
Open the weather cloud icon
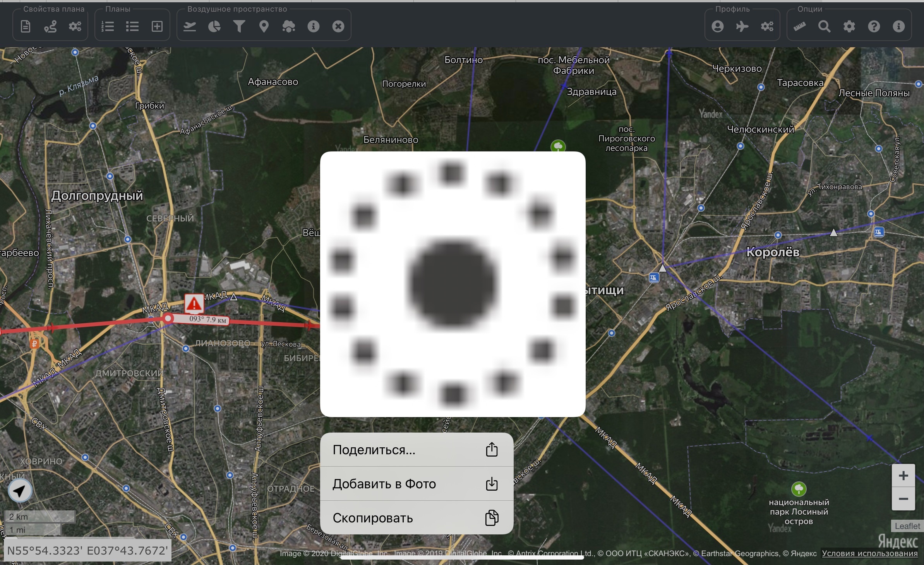pos(289,26)
